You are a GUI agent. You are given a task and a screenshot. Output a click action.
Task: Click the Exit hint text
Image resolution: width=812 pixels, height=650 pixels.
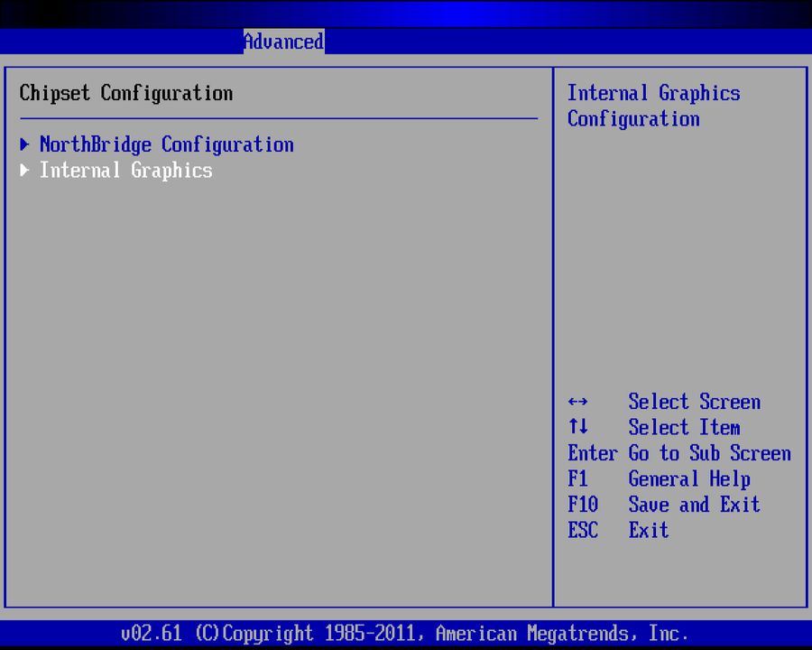pos(649,530)
